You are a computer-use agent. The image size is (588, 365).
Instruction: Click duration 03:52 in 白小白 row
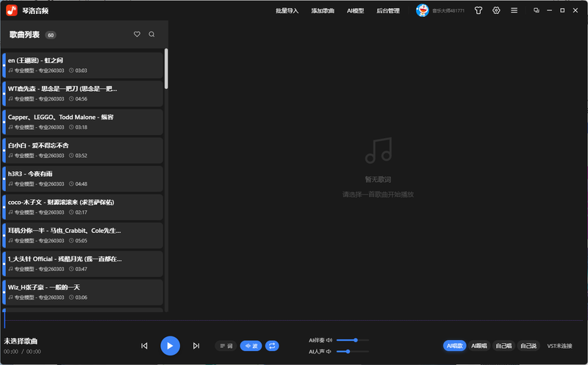pos(81,156)
